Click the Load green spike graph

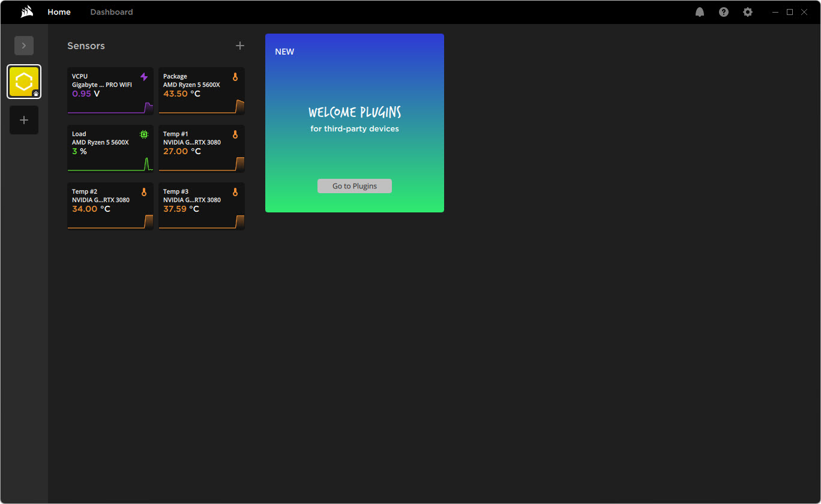(146, 164)
